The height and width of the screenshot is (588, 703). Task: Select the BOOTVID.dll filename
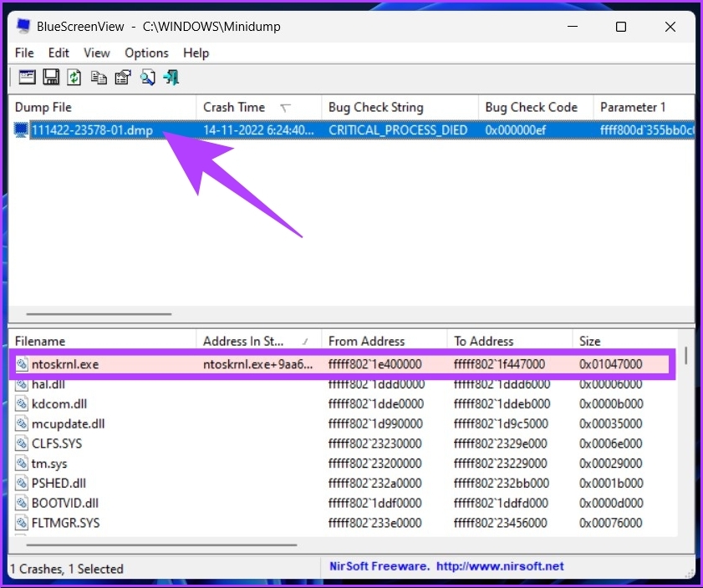[x=65, y=503]
